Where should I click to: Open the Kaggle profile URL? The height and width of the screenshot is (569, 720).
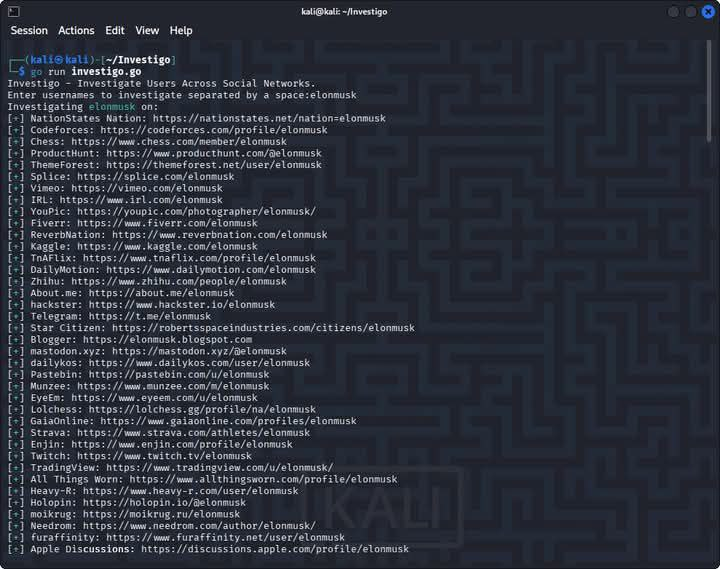click(168, 247)
